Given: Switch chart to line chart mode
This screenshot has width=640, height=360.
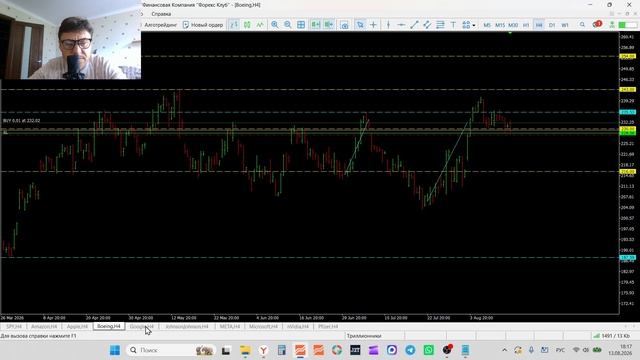Looking at the screenshot, I should click(x=260, y=25).
